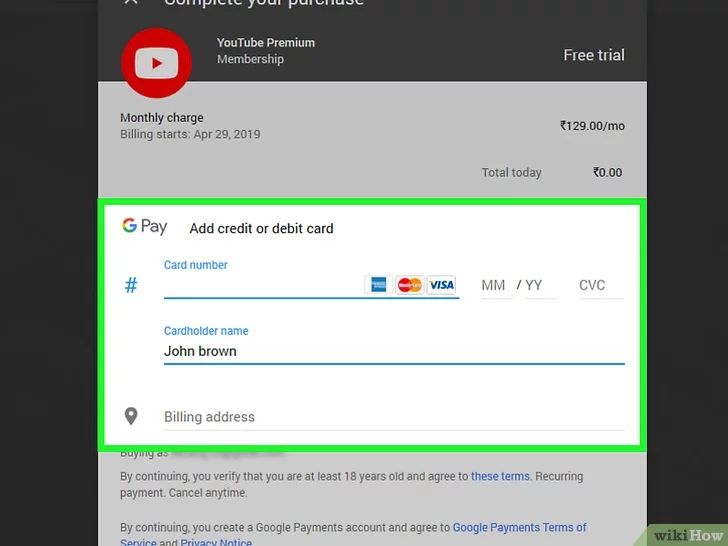Click the hash card number icon

pyautogui.click(x=131, y=286)
